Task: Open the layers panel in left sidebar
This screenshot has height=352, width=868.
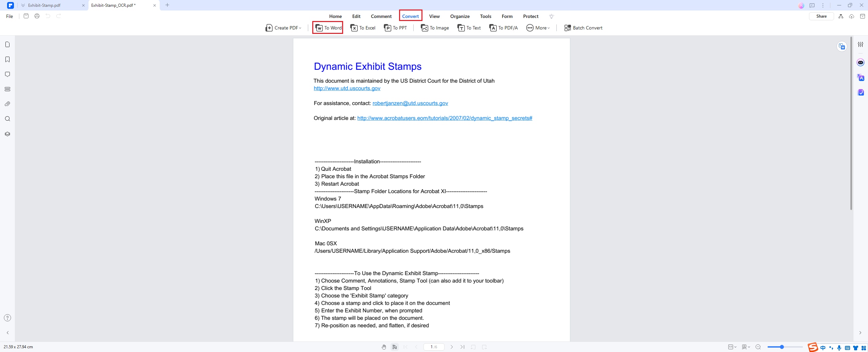Action: click(7, 134)
